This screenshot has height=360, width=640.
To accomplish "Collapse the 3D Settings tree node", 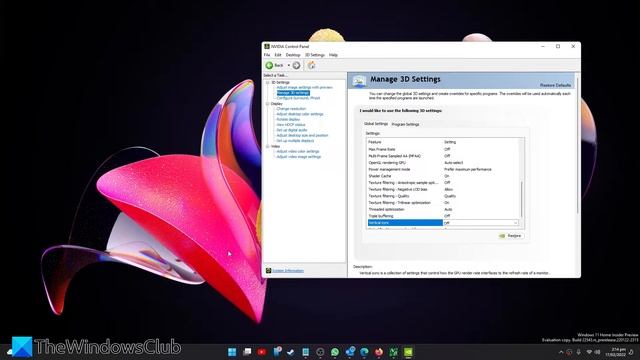I will click(x=268, y=82).
